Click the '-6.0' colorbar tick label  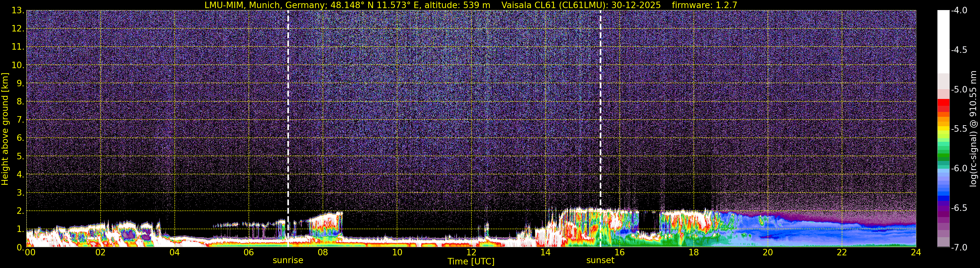tap(959, 168)
